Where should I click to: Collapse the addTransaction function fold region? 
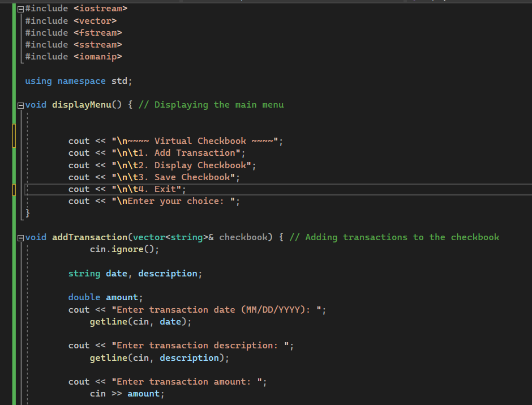coord(19,237)
